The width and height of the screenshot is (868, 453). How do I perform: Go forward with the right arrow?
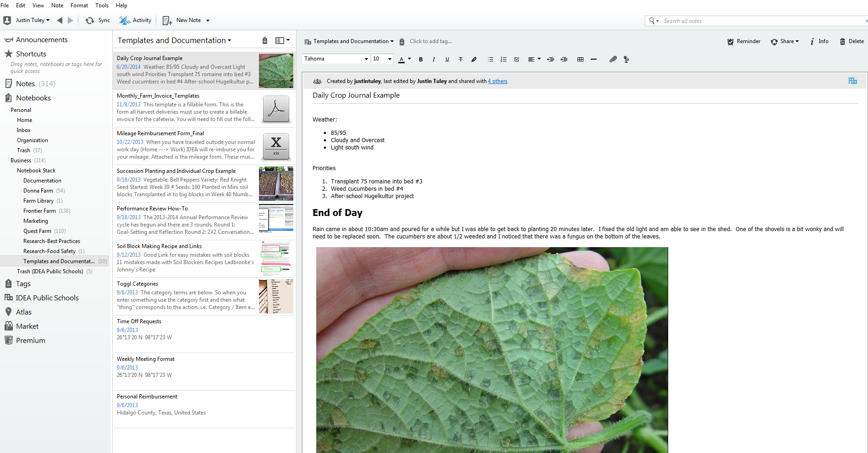[x=70, y=20]
